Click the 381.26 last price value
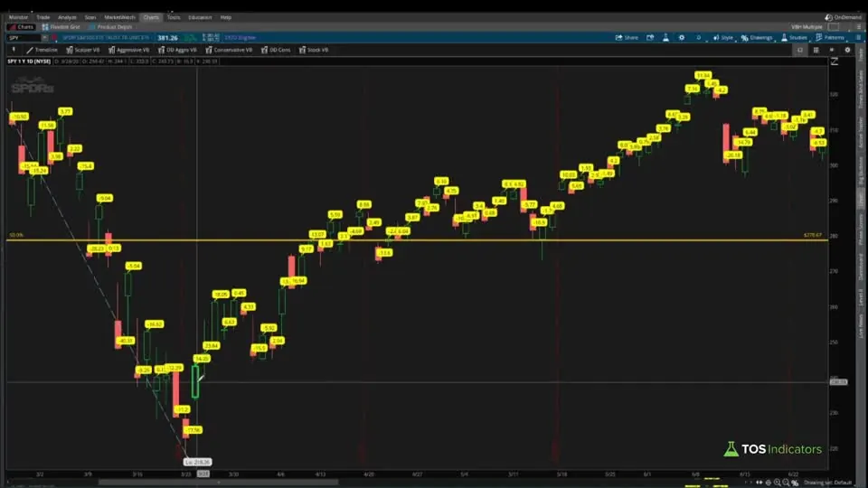This screenshot has width=868, height=488. tap(167, 38)
